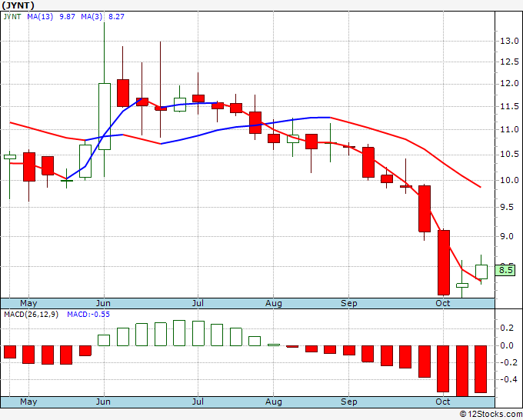Click the final red MACD histogram bar
Screen dimensions: 523x420
[481, 369]
